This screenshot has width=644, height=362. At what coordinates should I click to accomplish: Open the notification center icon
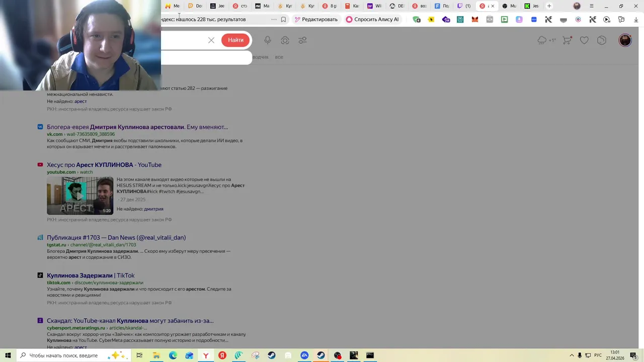point(633,355)
